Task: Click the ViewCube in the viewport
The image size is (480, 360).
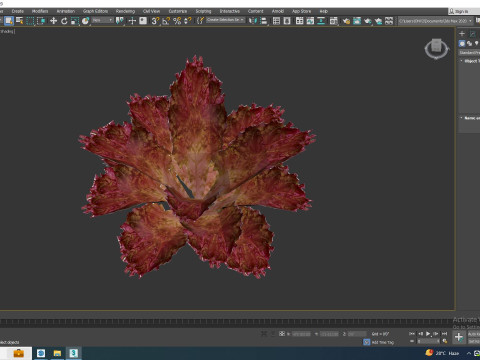Action: (436, 49)
